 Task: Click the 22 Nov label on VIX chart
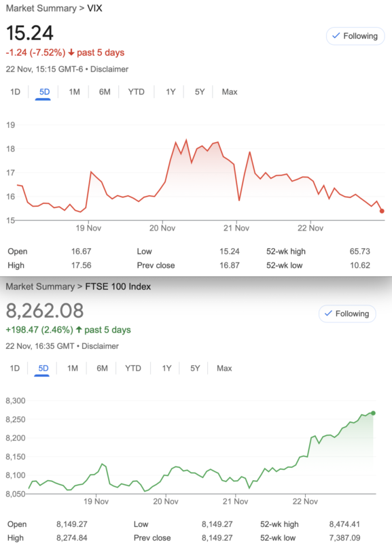point(310,228)
